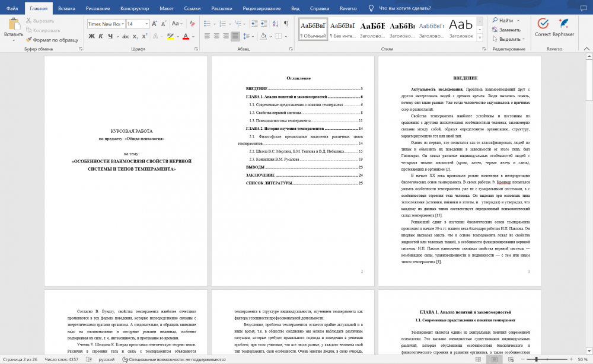
Task: Launch Reverso Rephraser tool
Action: pyautogui.click(x=563, y=28)
